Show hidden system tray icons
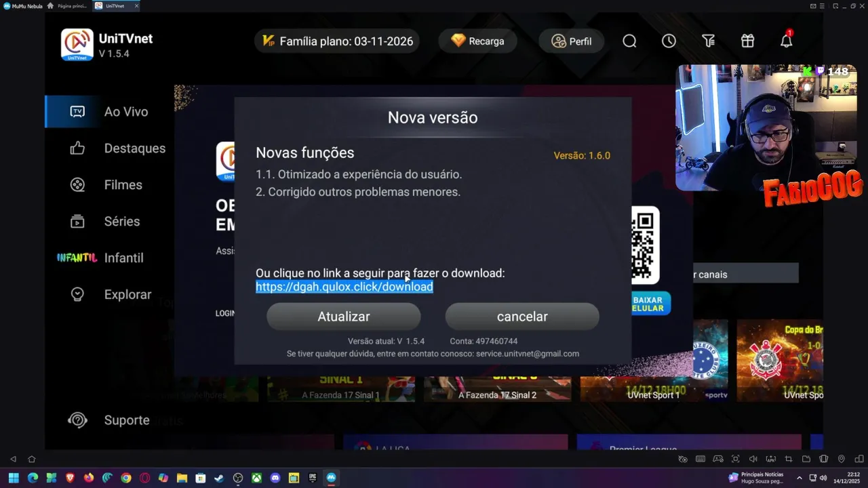Viewport: 868px width, 488px height. pyautogui.click(x=800, y=478)
